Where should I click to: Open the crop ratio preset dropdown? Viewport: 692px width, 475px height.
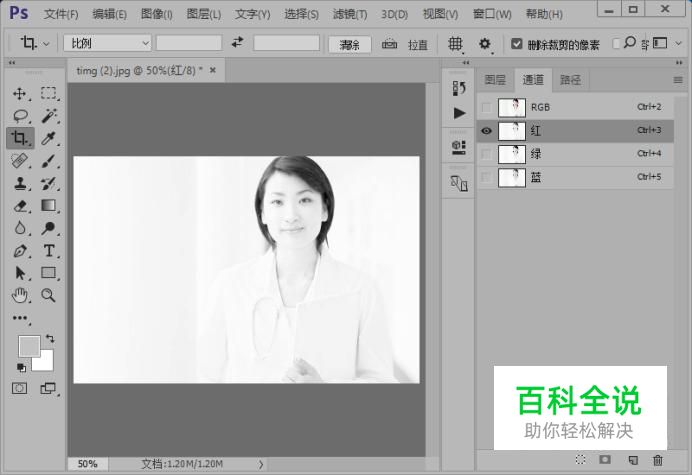(x=108, y=43)
